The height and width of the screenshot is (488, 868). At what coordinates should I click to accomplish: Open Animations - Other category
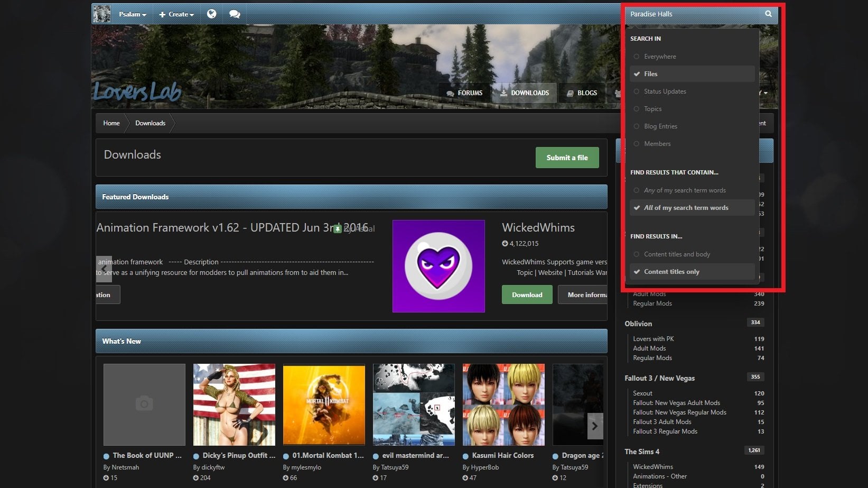(x=660, y=476)
